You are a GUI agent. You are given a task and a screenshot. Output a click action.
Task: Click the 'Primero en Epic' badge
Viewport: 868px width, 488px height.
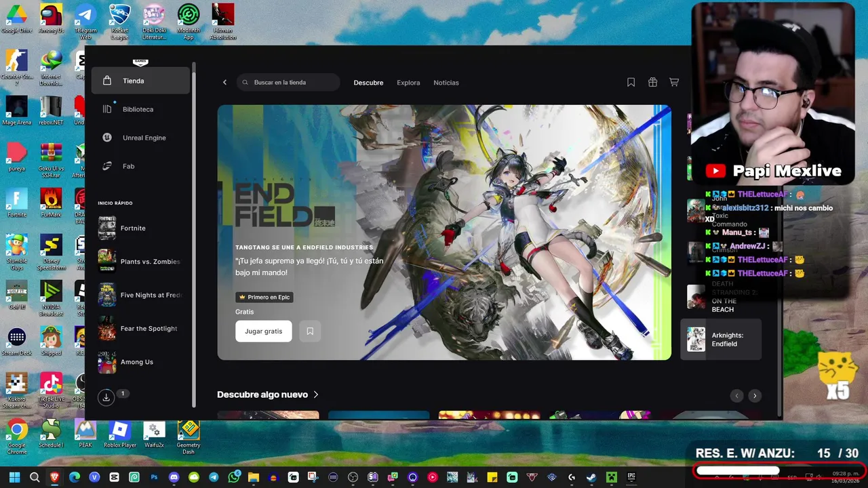[x=264, y=297]
